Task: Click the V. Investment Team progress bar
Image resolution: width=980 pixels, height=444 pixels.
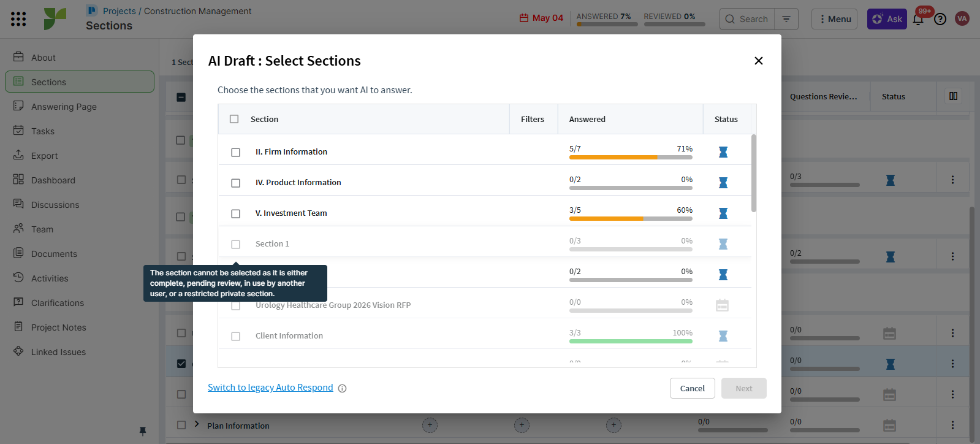Action: coord(631,218)
